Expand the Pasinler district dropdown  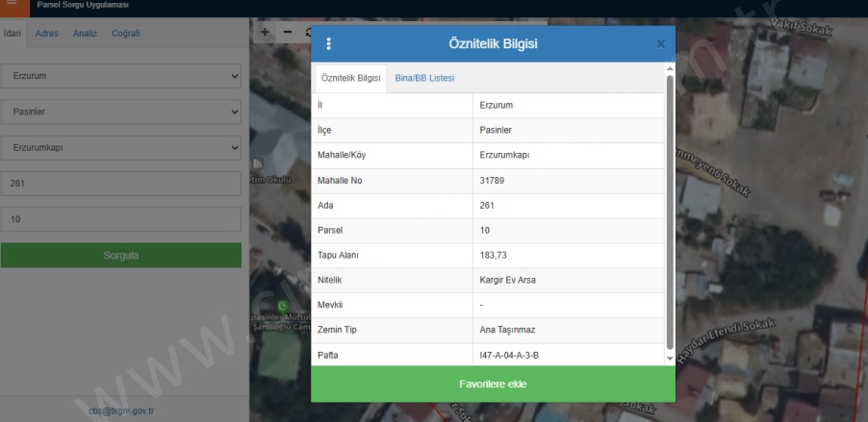point(120,112)
